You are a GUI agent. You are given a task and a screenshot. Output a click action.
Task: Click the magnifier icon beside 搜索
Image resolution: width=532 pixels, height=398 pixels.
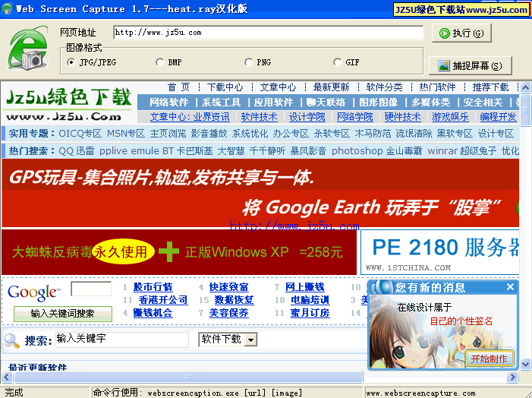point(12,340)
